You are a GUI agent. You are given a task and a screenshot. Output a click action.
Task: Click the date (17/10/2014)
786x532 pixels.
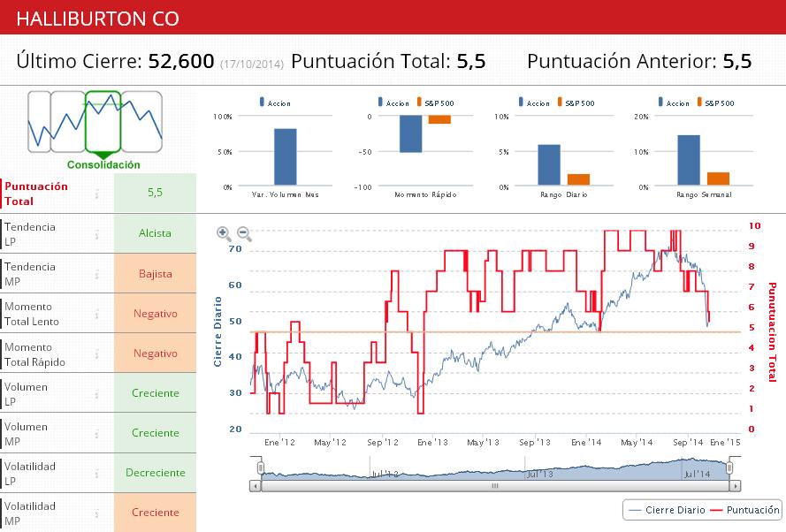(x=252, y=65)
